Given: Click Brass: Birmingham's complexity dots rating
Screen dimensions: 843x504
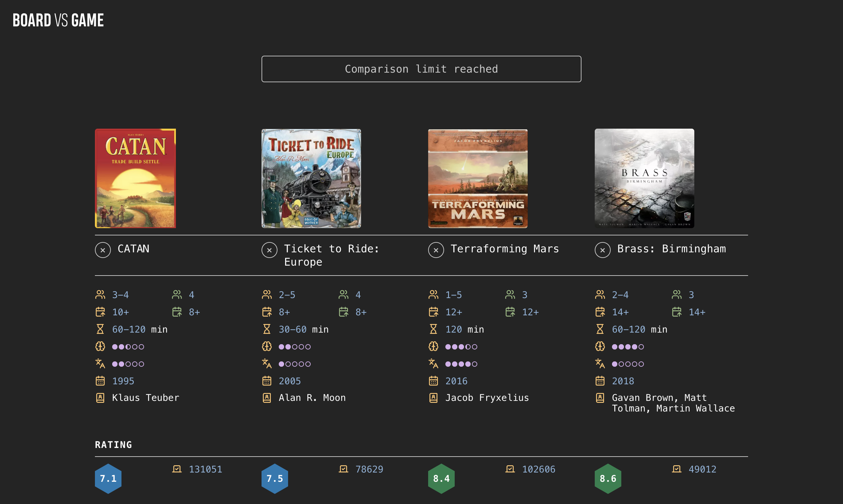Looking at the screenshot, I should [x=628, y=347].
